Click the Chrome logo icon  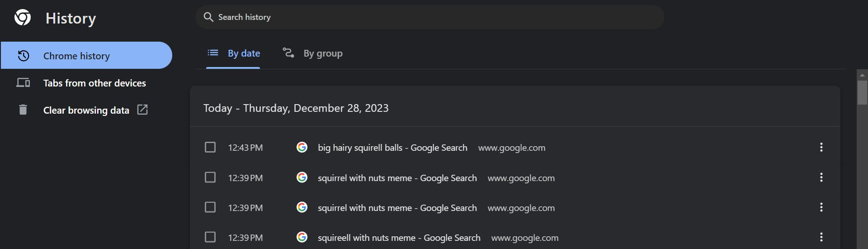[x=23, y=18]
